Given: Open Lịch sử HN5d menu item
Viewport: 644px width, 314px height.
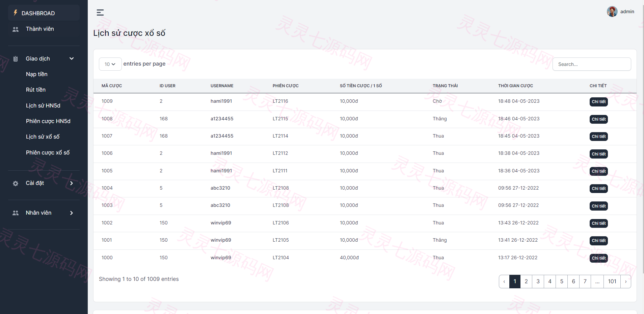Looking at the screenshot, I should (x=43, y=105).
